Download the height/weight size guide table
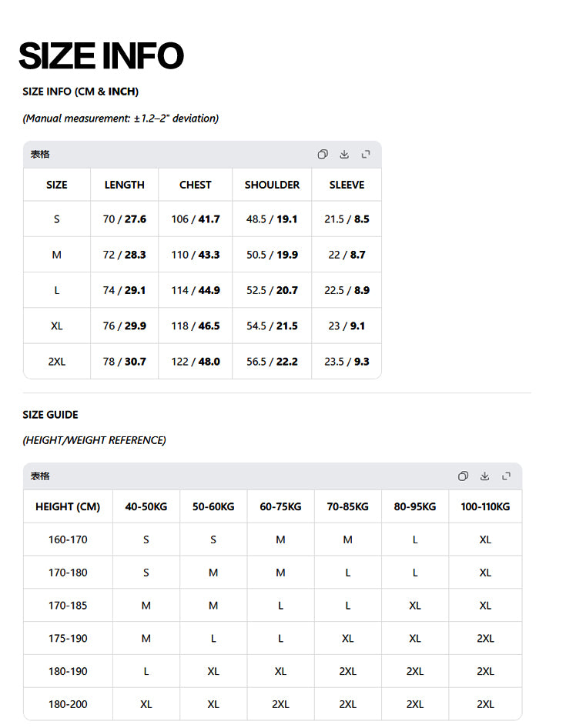 point(485,476)
